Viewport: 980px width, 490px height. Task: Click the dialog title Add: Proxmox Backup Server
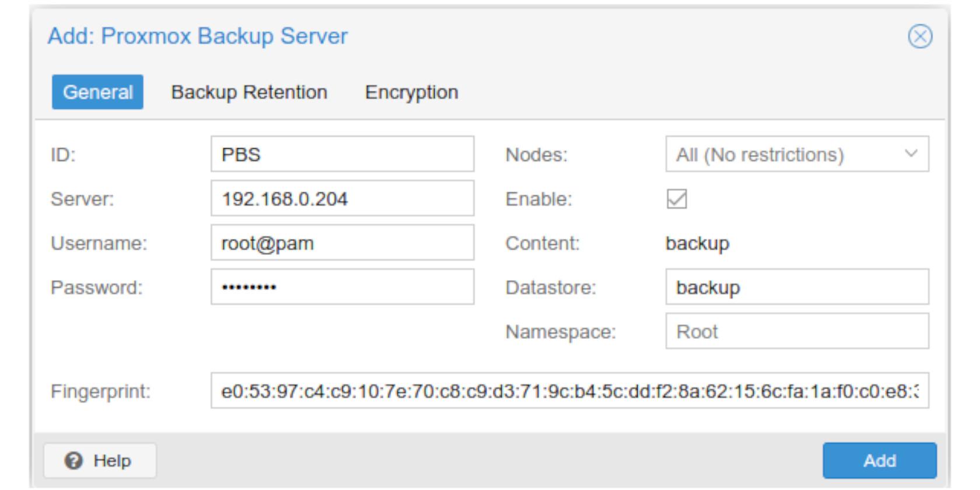click(198, 36)
